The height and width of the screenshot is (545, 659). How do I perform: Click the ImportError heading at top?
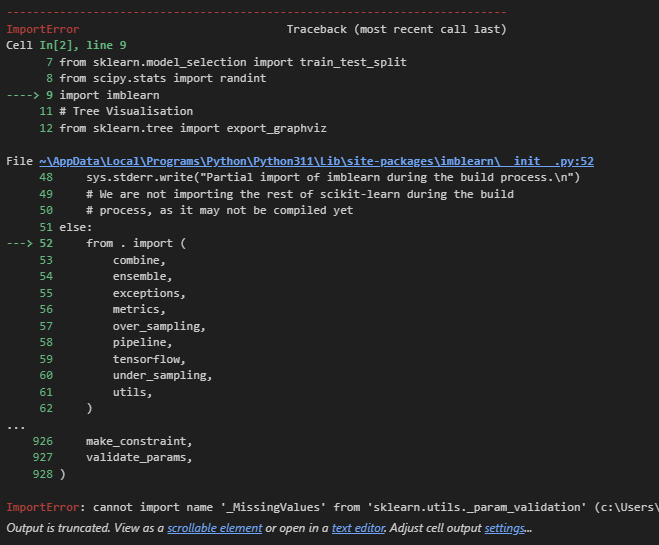(42, 29)
